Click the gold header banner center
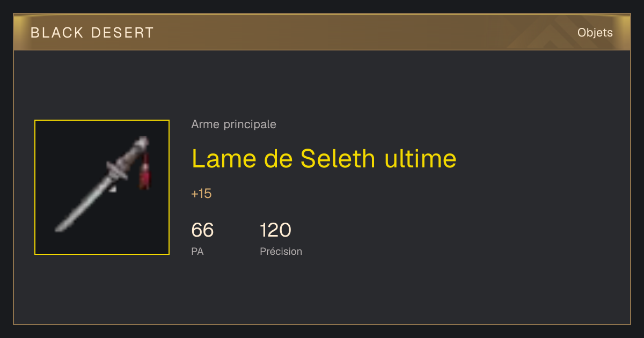Image resolution: width=644 pixels, height=338 pixels. (x=322, y=33)
